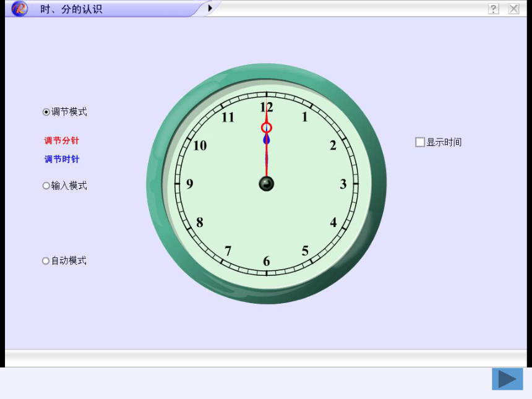Click the red circle handle on the minute hand

coord(267,128)
